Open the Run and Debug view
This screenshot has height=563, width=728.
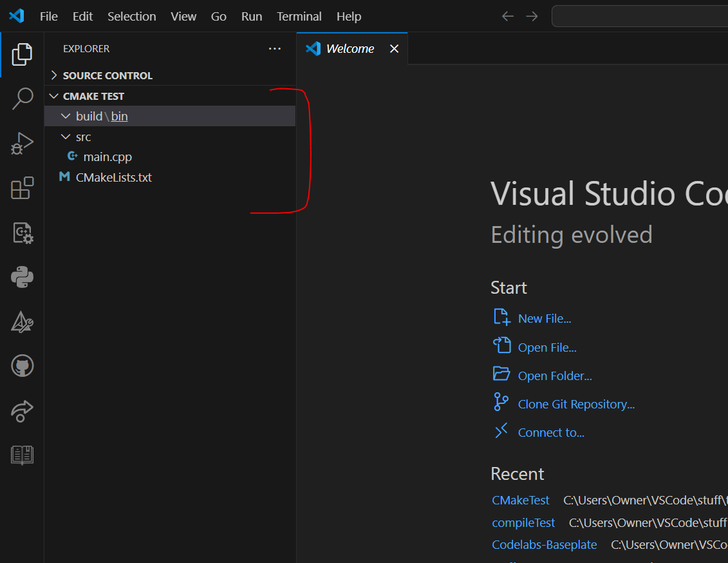[22, 144]
